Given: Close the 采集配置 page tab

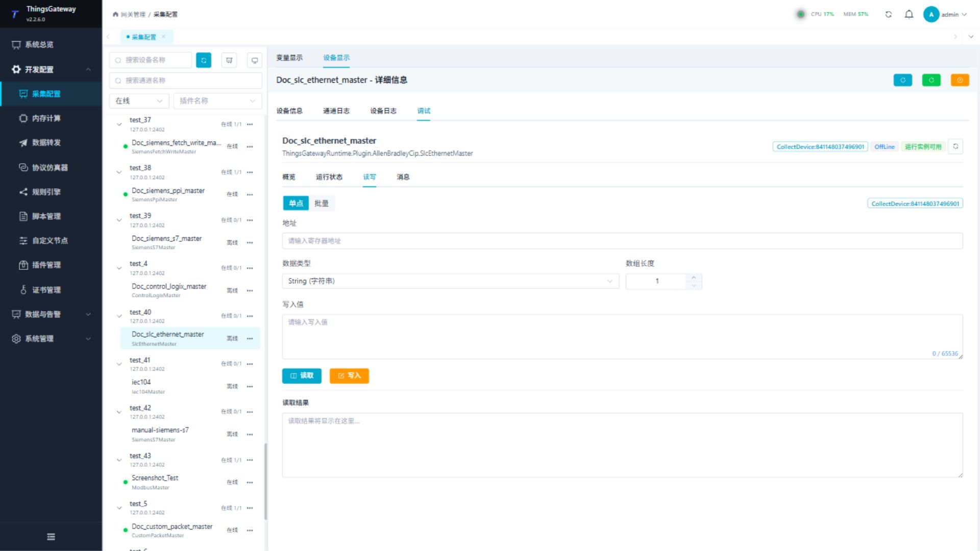Looking at the screenshot, I should point(163,37).
